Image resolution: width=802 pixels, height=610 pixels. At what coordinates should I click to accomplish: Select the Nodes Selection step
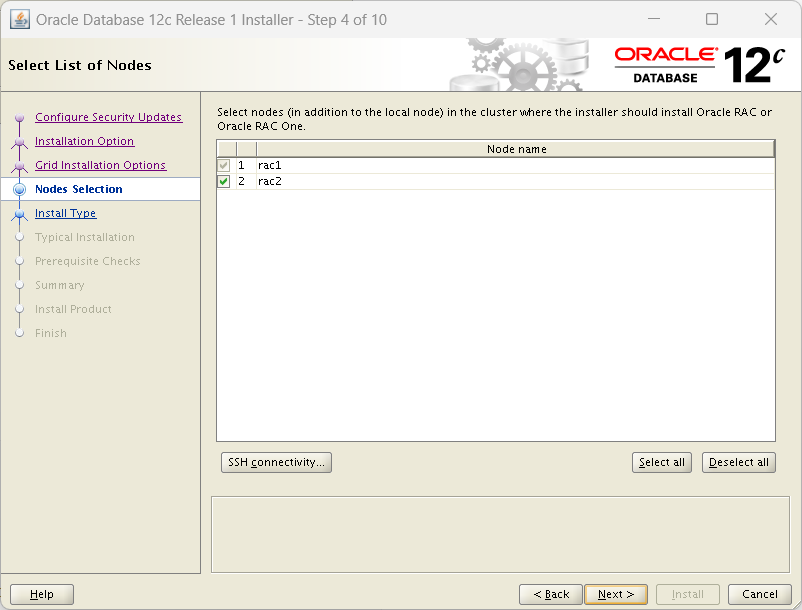click(x=79, y=189)
